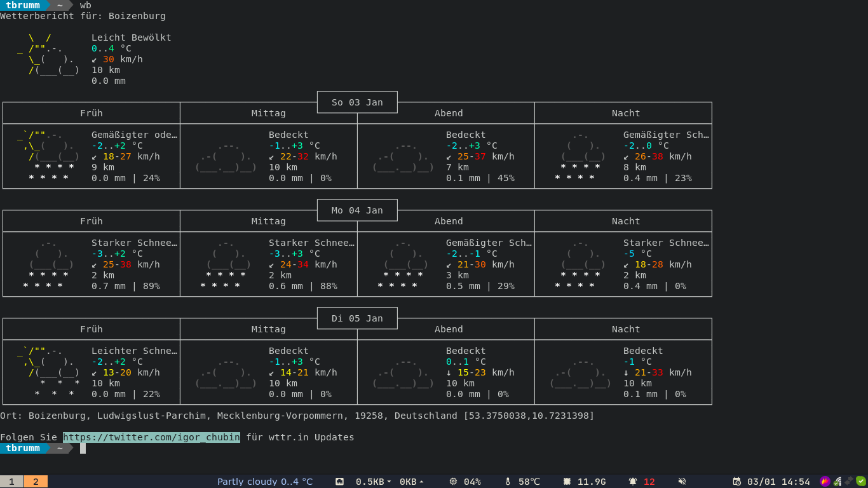Unmute audio via the muted speaker icon
This screenshot has width=868, height=488.
click(x=682, y=482)
